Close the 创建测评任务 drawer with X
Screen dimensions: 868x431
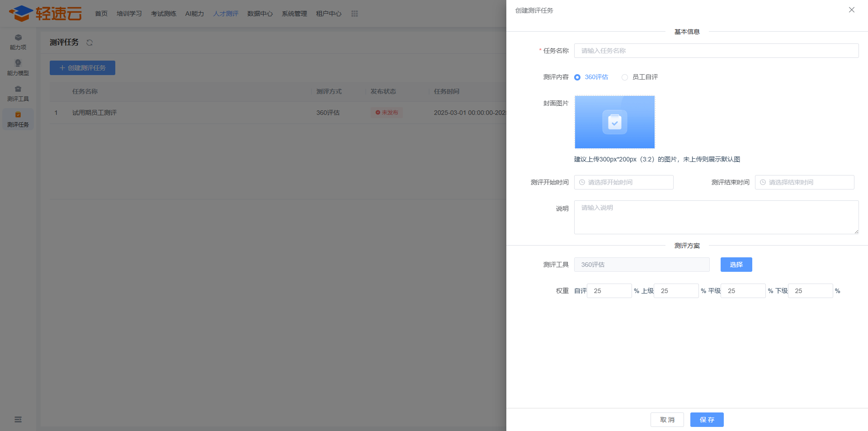[851, 10]
